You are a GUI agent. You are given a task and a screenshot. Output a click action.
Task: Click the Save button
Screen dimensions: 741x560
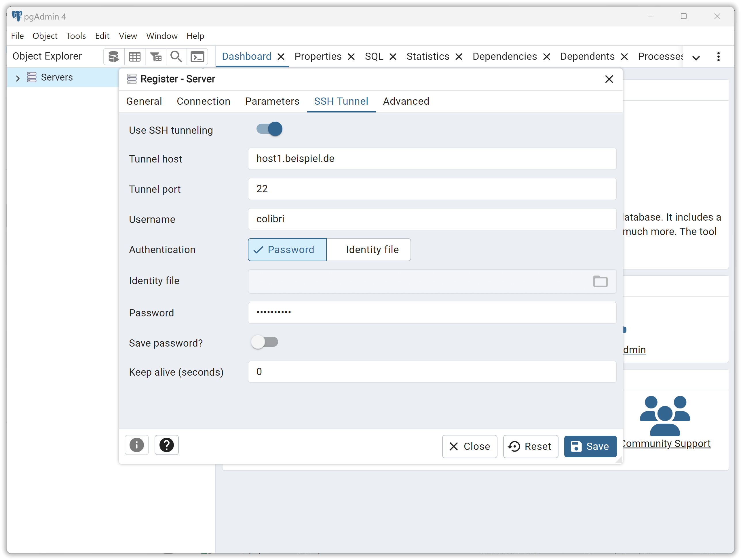(x=590, y=446)
